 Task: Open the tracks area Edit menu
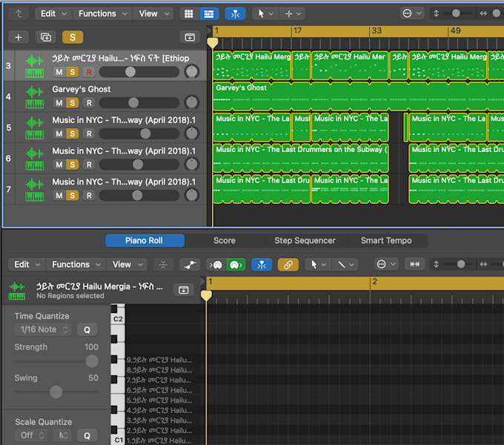(x=53, y=14)
